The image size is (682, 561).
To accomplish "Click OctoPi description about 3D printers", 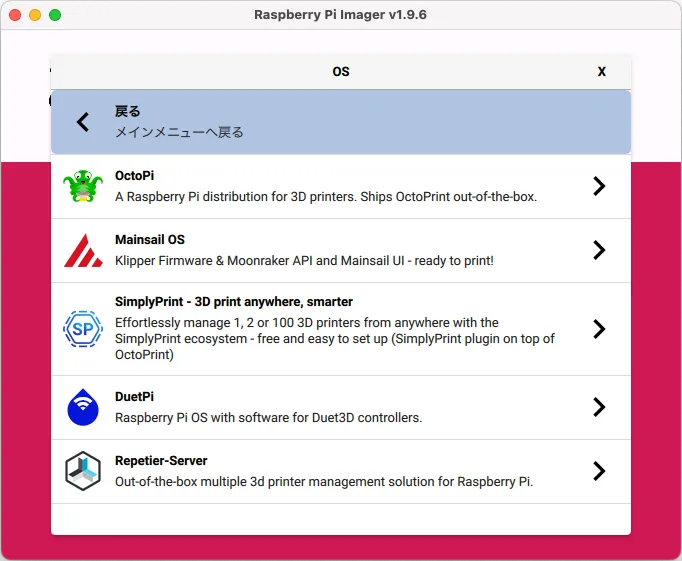I will (326, 197).
